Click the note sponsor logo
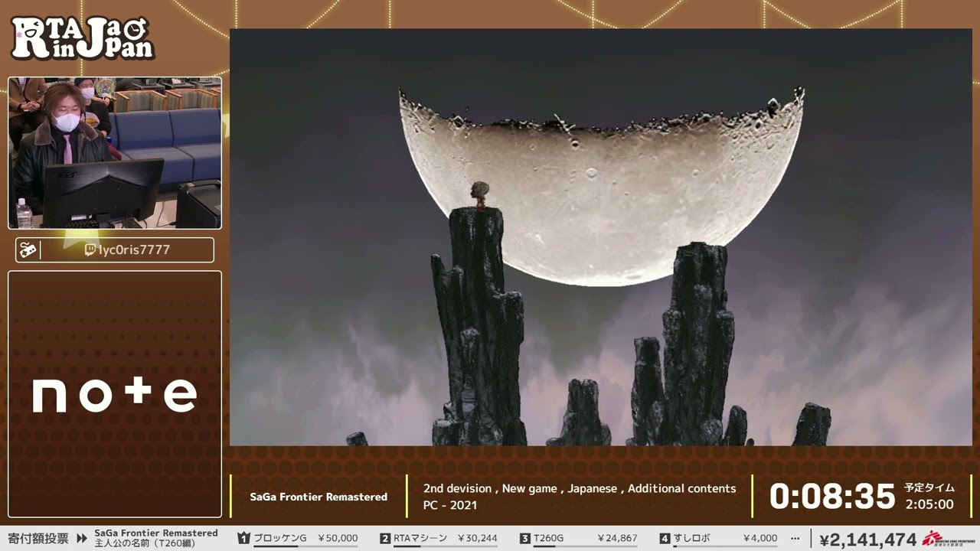Viewport: 980px width, 551px height. [x=115, y=395]
